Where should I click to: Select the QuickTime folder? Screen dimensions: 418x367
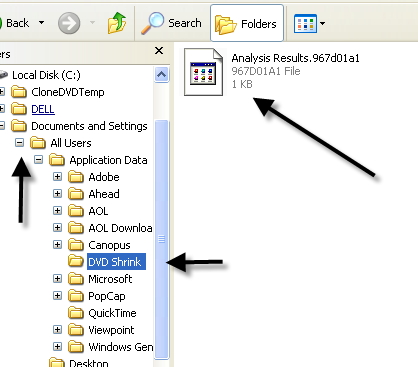tap(112, 313)
